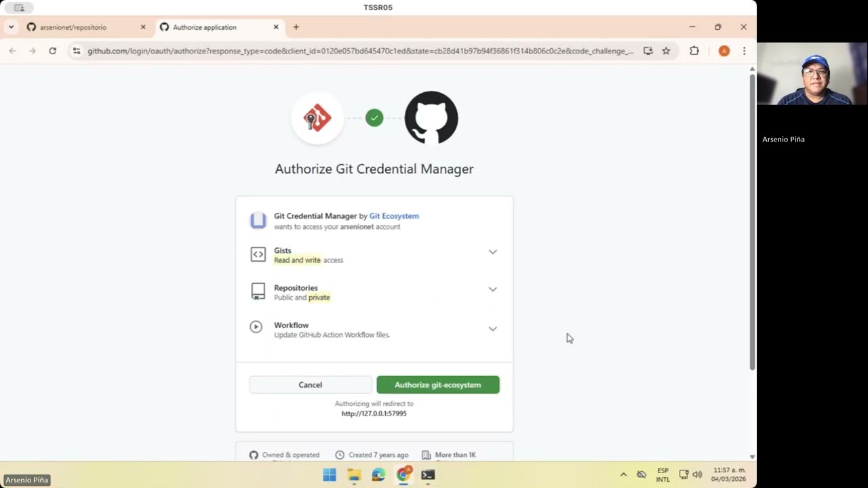Bookmark this page with the star icon

click(x=666, y=51)
